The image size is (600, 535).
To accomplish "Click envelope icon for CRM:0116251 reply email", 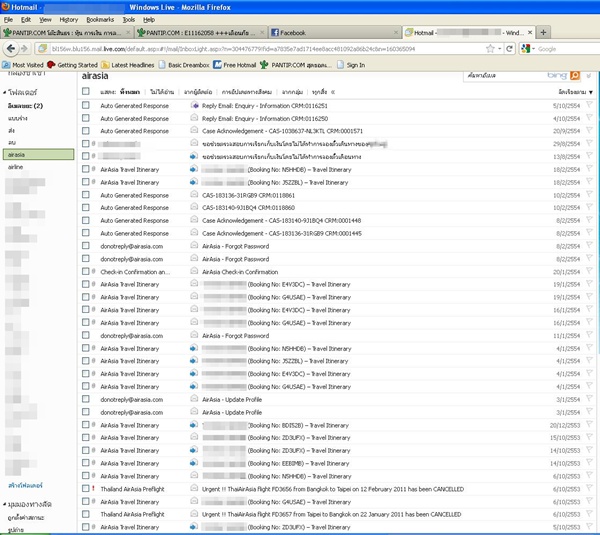I will [x=194, y=106].
